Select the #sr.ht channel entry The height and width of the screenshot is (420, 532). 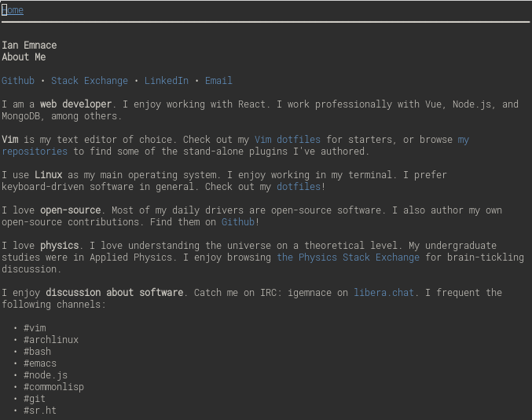point(40,411)
